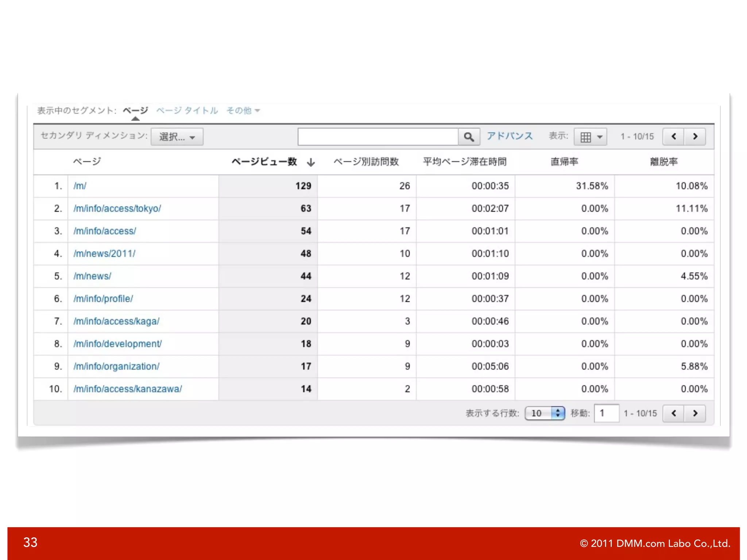Sort by ページビュー数 arrow icon
The image size is (747, 560).
click(311, 162)
